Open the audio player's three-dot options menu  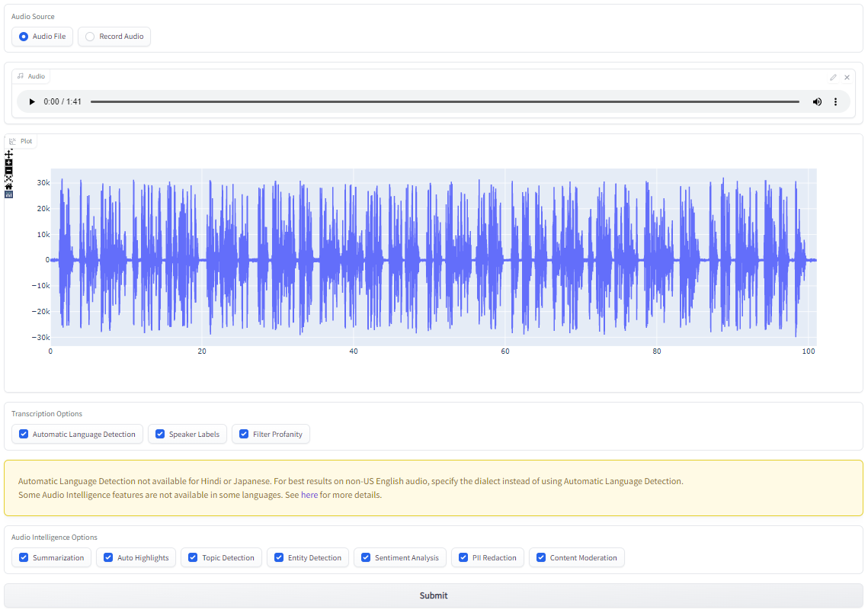[835, 102]
